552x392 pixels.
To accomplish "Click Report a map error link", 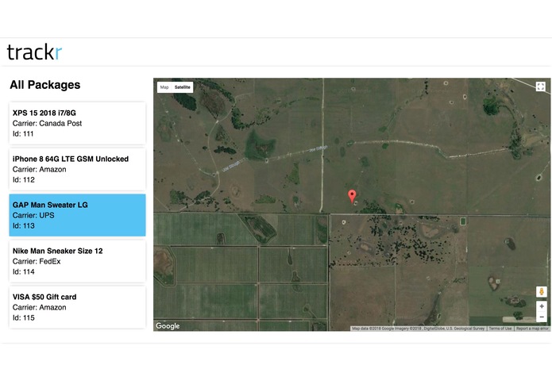I will (532, 329).
